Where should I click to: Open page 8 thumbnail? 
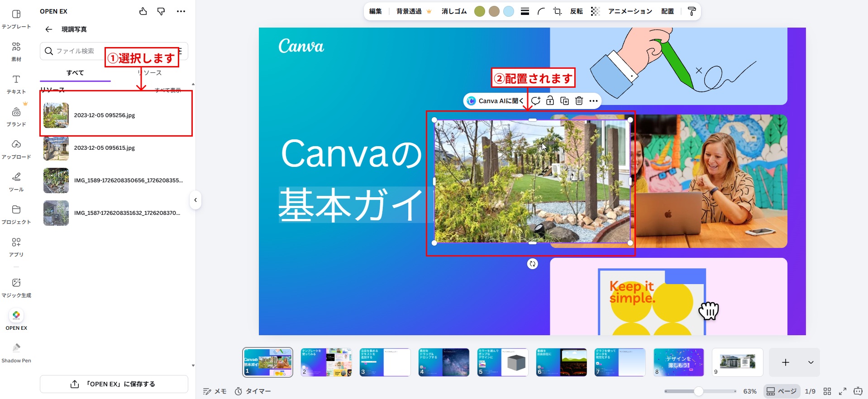pos(679,362)
